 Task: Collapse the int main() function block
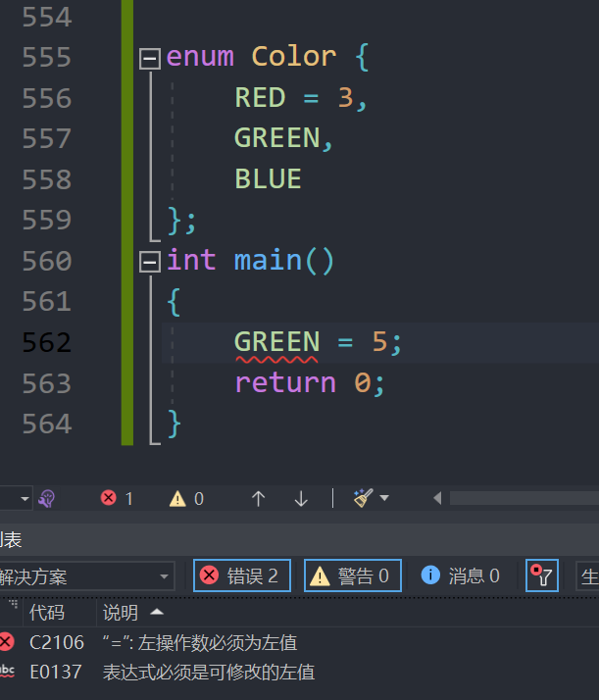coord(150,262)
